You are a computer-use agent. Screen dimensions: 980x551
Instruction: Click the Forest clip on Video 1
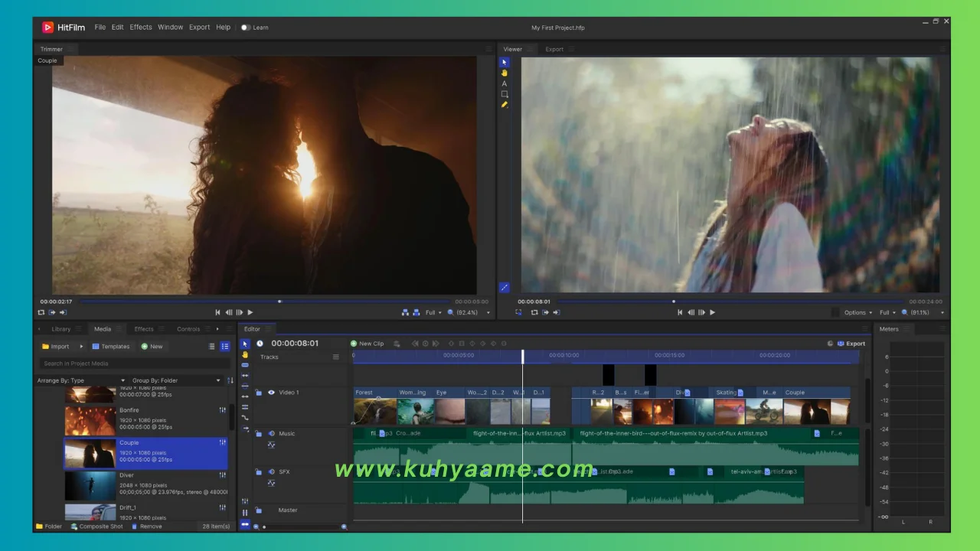click(x=375, y=406)
